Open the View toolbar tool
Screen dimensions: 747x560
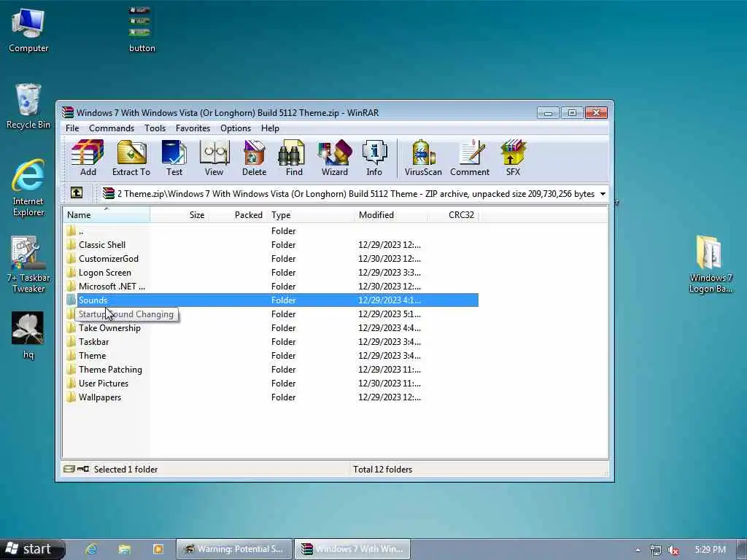coord(214,158)
